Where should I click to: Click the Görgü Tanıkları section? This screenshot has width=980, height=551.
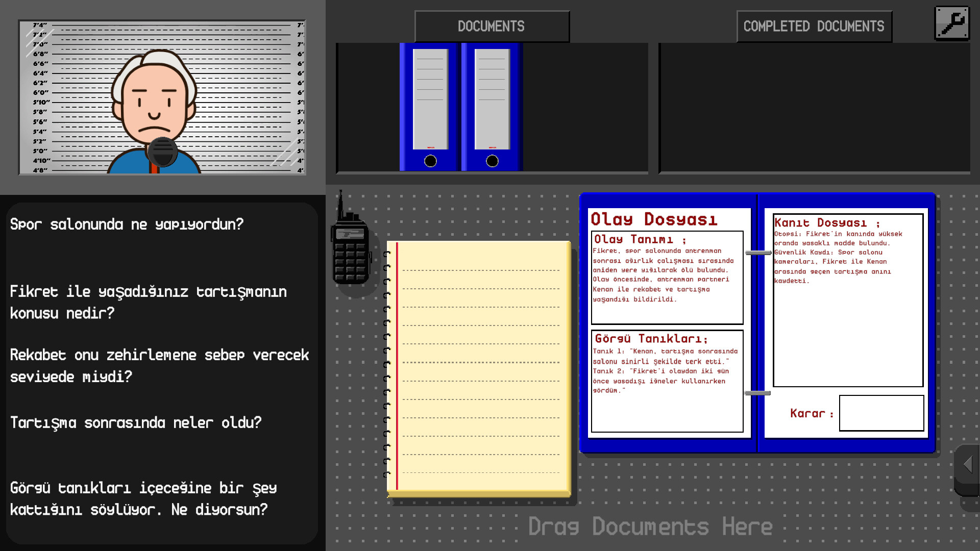(667, 381)
